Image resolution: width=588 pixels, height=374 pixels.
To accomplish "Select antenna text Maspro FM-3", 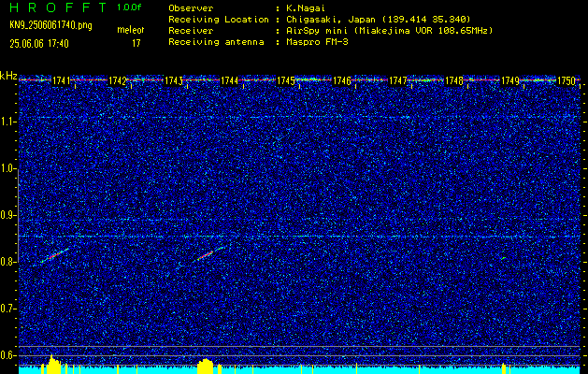I will (317, 42).
